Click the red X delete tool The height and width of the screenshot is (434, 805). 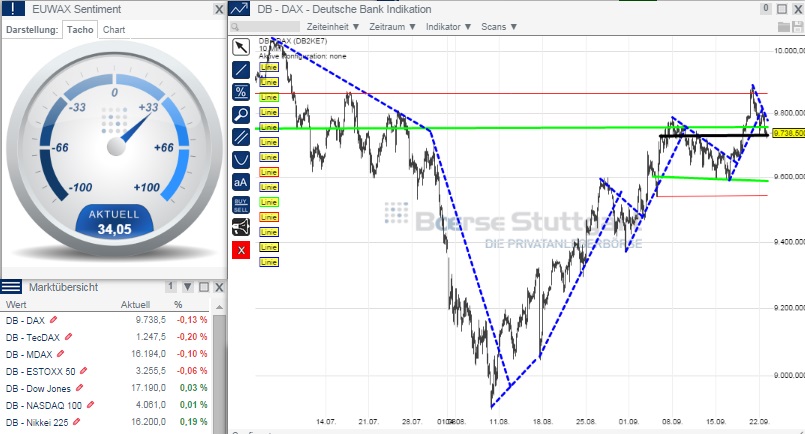click(241, 250)
